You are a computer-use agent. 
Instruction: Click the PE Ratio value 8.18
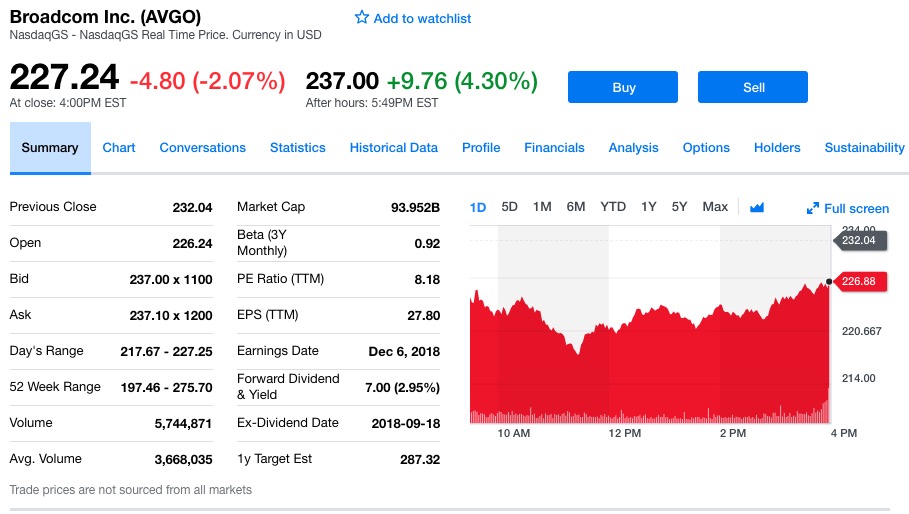(427, 279)
